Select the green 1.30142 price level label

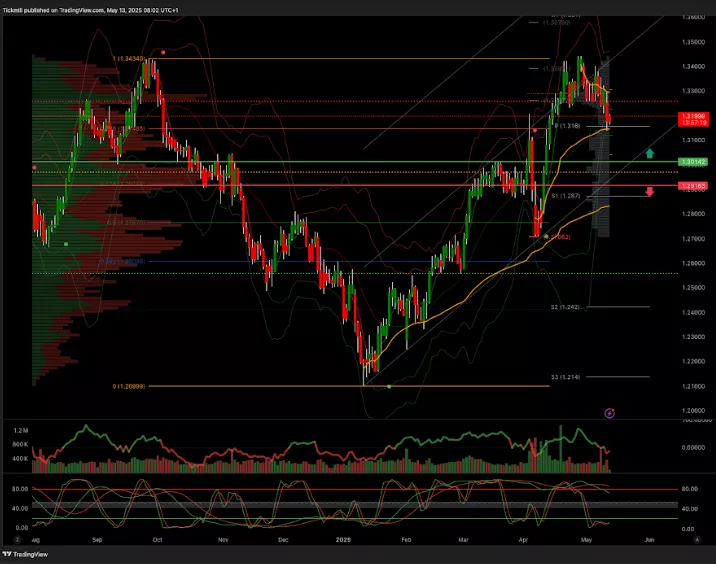click(691, 161)
